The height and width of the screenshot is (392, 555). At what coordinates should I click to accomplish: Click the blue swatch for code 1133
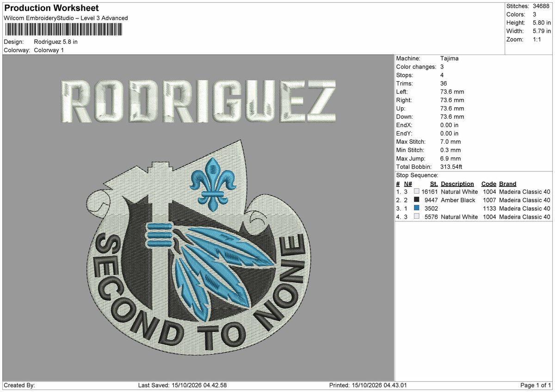click(x=417, y=208)
